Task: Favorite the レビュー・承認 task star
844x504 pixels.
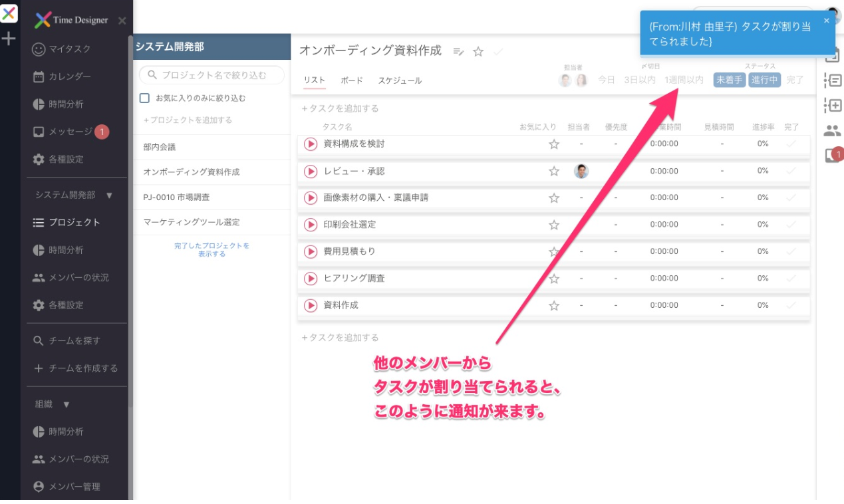Action: coord(553,172)
